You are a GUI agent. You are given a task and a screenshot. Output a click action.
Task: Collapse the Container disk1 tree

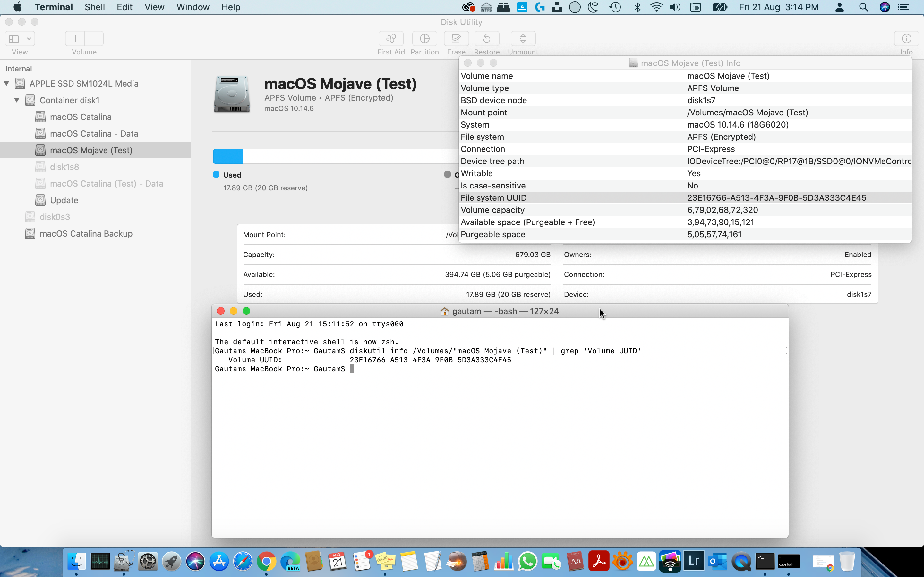coord(17,100)
